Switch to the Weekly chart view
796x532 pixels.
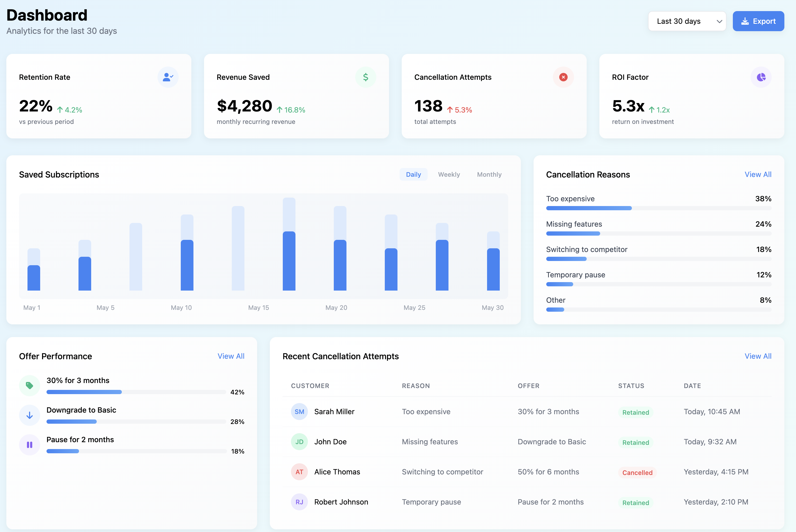(x=449, y=174)
